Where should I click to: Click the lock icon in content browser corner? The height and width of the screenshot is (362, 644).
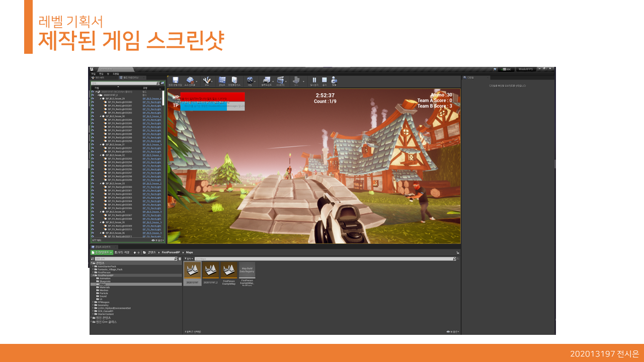458,252
